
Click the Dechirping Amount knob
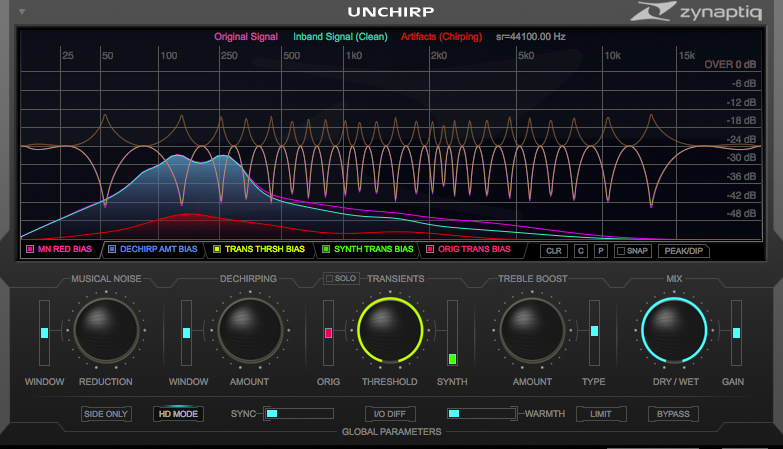(249, 331)
